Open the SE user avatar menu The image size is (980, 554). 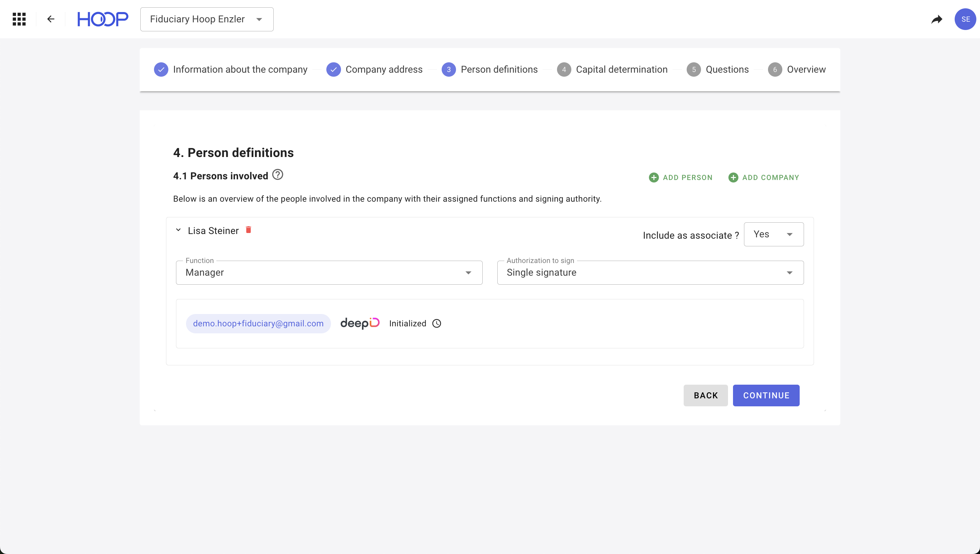point(965,19)
